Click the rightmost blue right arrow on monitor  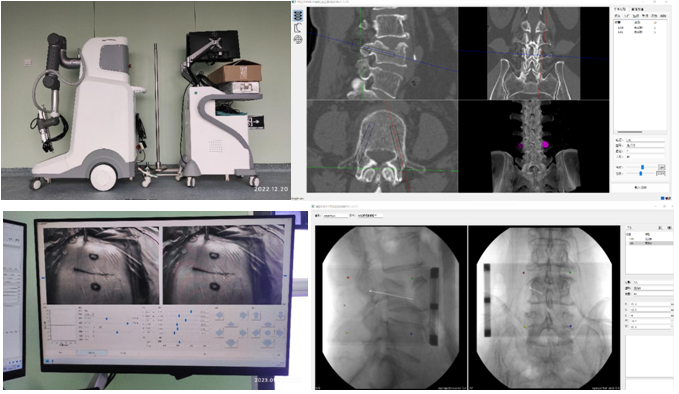280,333
